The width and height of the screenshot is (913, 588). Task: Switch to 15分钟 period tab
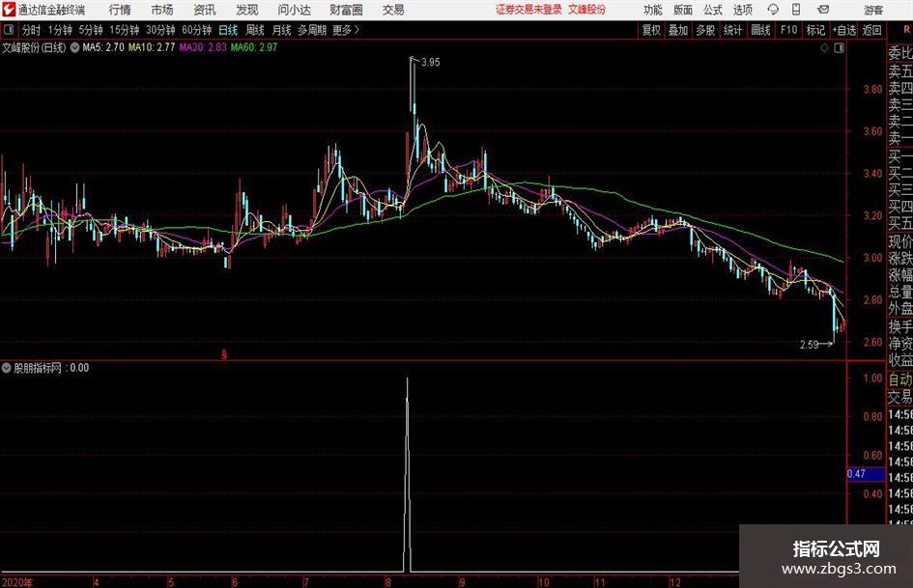(x=125, y=30)
